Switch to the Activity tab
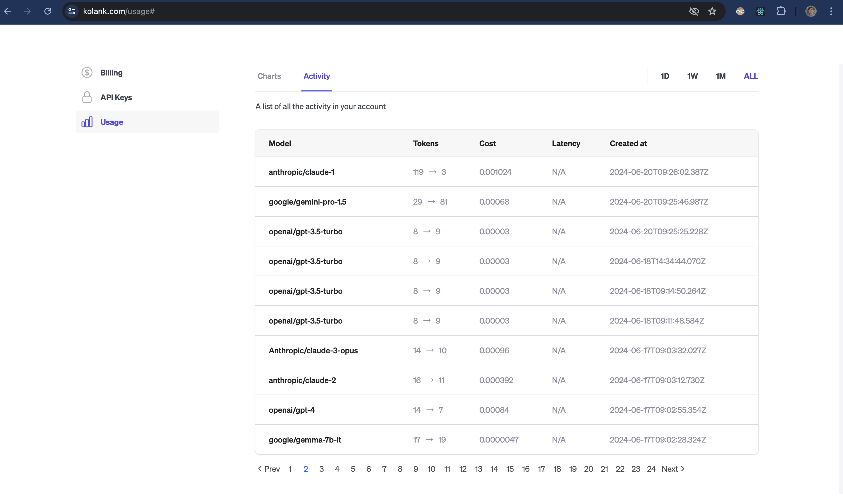The height and width of the screenshot is (504, 843). click(x=317, y=76)
